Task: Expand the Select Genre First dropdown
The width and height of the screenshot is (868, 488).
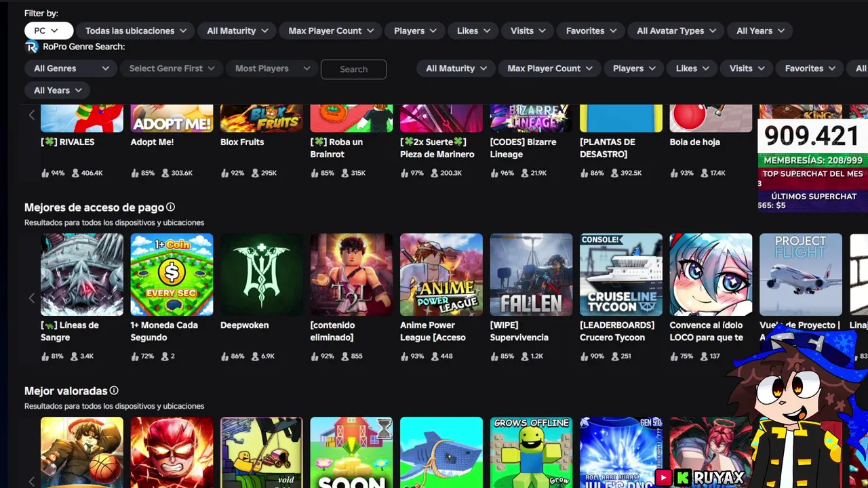Action: [x=172, y=68]
